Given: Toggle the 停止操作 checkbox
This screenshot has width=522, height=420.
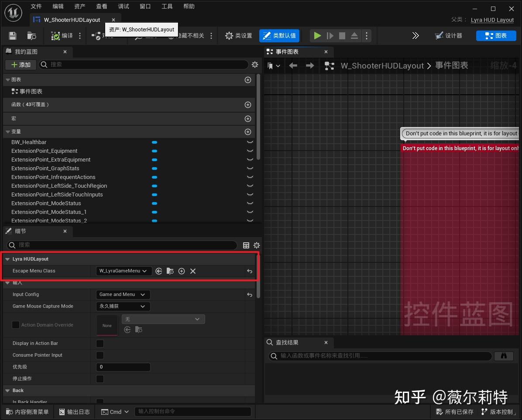Looking at the screenshot, I should 100,379.
